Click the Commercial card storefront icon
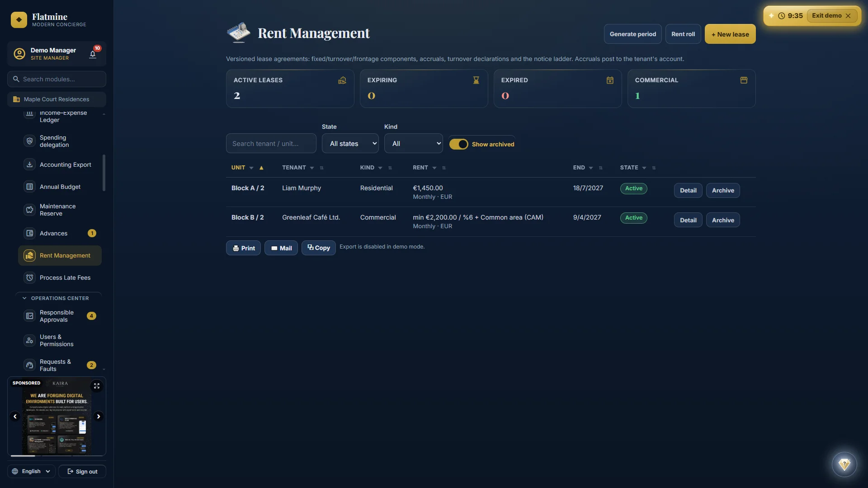This screenshot has height=488, width=868. [744, 80]
